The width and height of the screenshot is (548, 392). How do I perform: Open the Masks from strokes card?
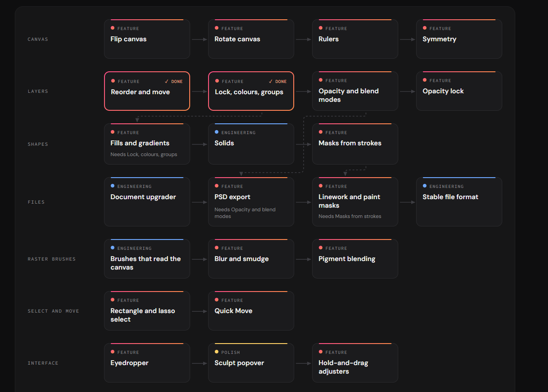(355, 144)
